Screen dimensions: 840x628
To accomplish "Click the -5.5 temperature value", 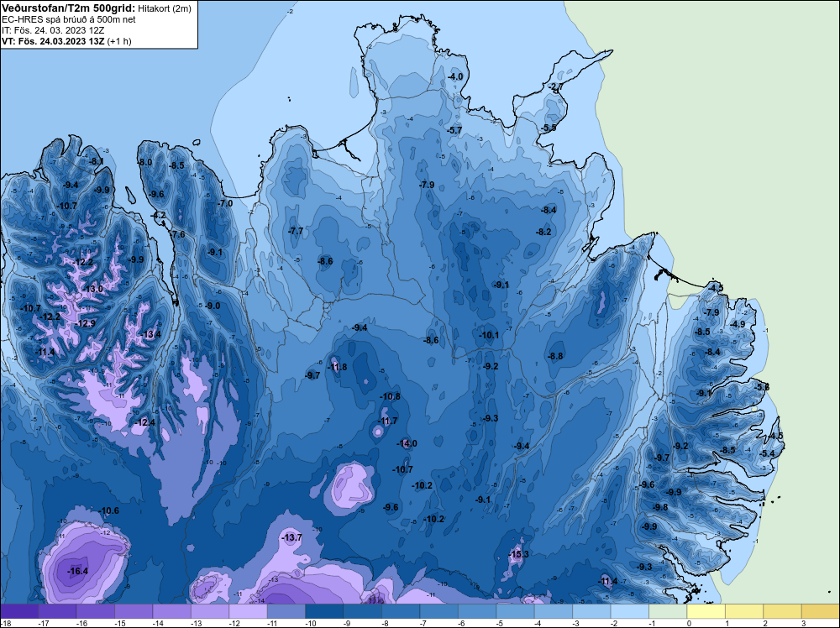I will point(549,128).
